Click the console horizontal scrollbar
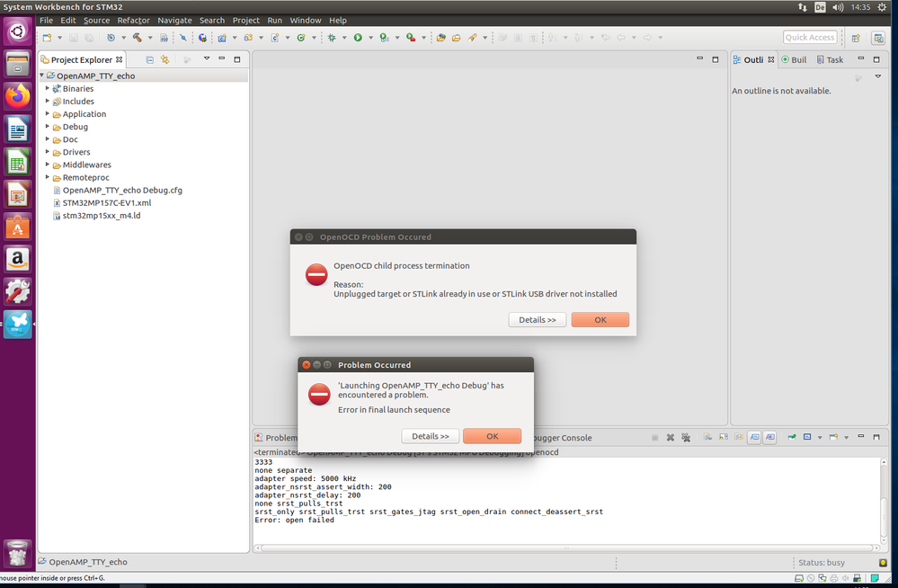 (566, 548)
